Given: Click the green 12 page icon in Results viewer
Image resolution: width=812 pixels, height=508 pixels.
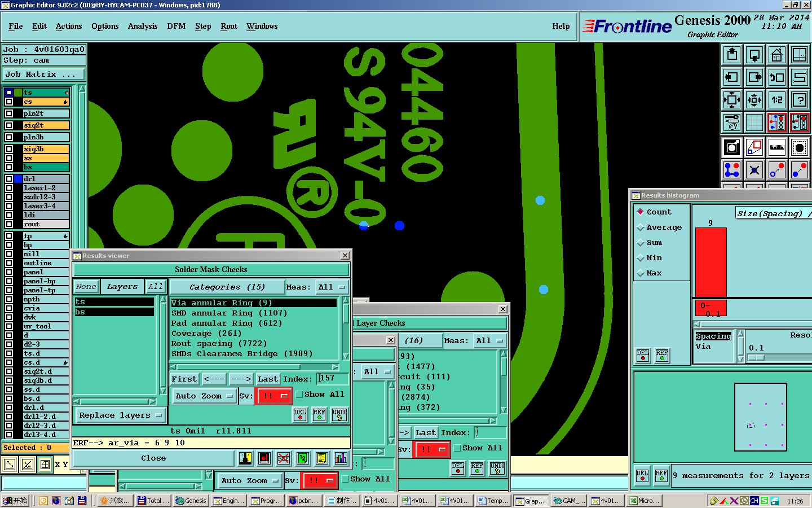Looking at the screenshot, I should pyautogui.click(x=303, y=458).
